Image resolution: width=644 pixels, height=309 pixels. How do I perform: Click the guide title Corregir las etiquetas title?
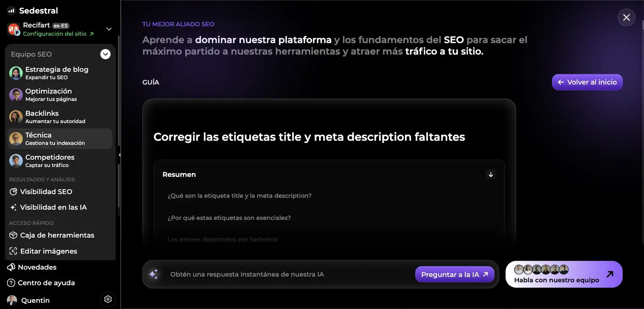point(309,137)
